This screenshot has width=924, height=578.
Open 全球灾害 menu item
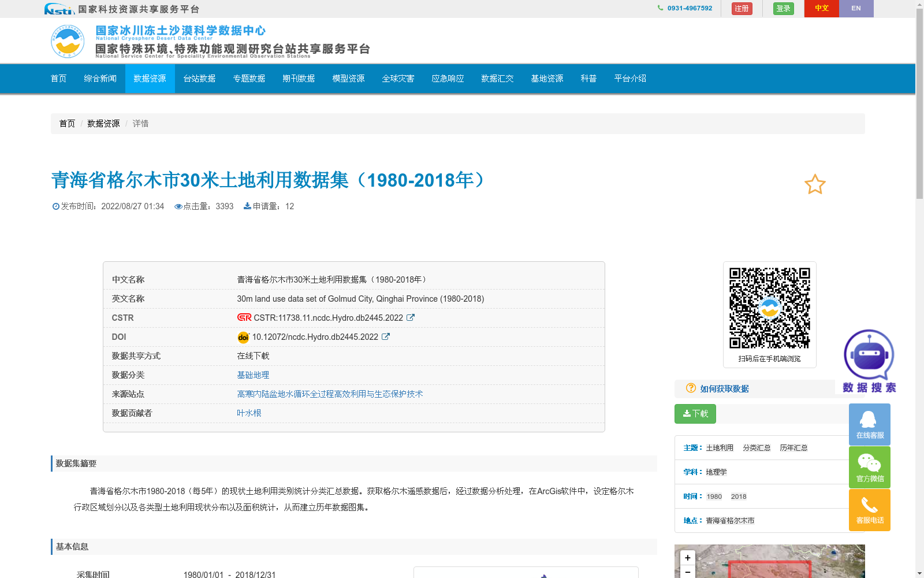tap(398, 79)
